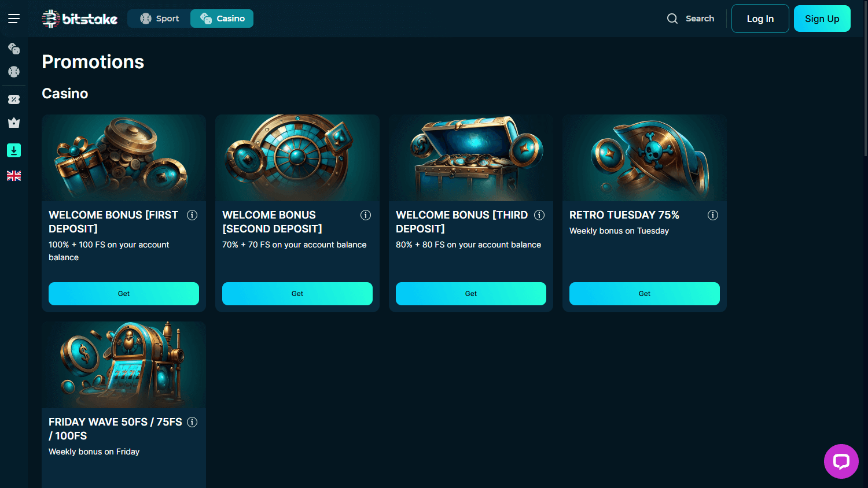Get the Welcome Bonus First Deposit offer

tap(123, 293)
